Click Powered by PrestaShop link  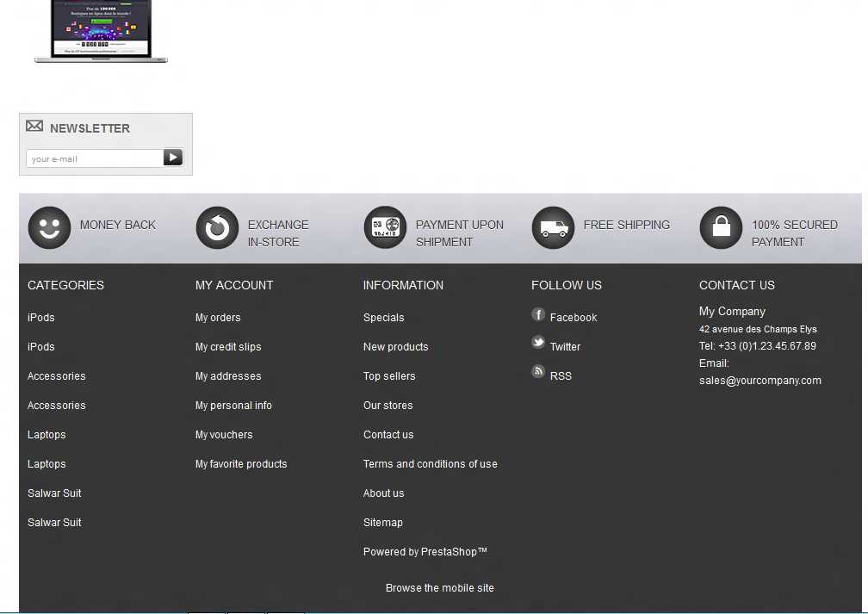425,552
